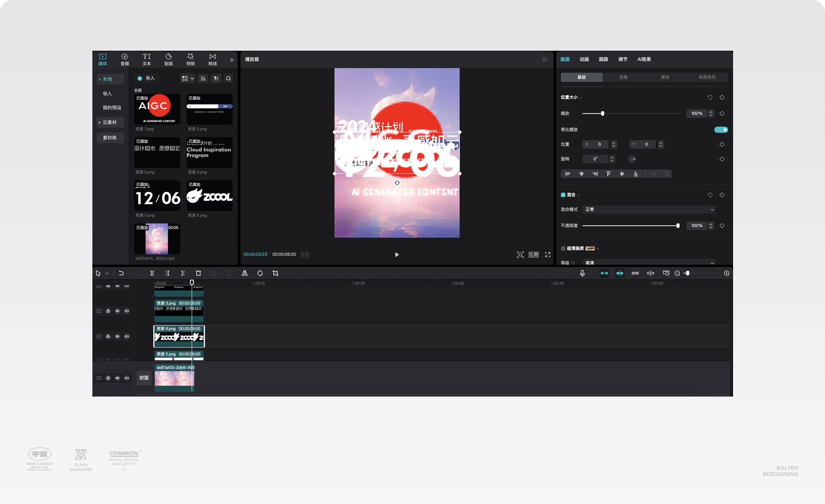Image resolution: width=825 pixels, height=504 pixels.
Task: Open the media grid view dropdown
Action: 188,79
